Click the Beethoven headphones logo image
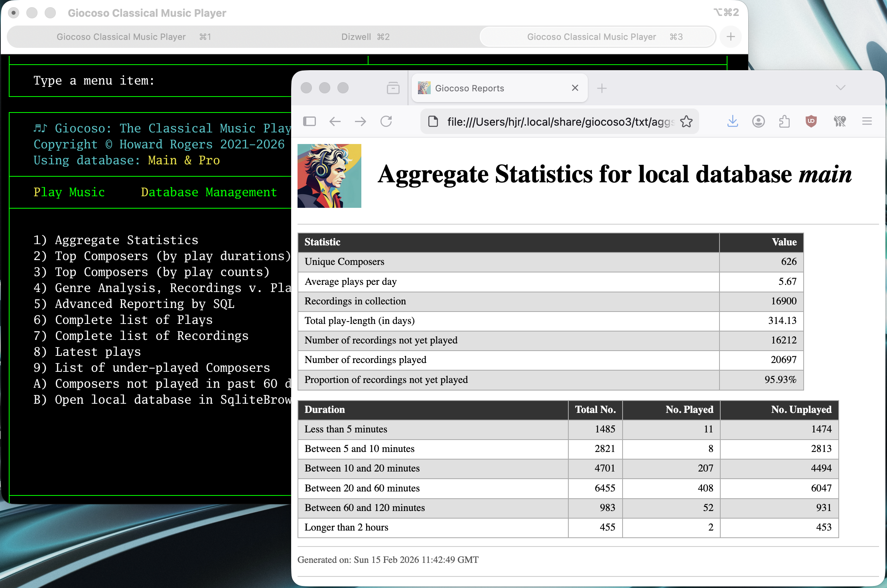The height and width of the screenshot is (588, 887). pyautogui.click(x=329, y=176)
